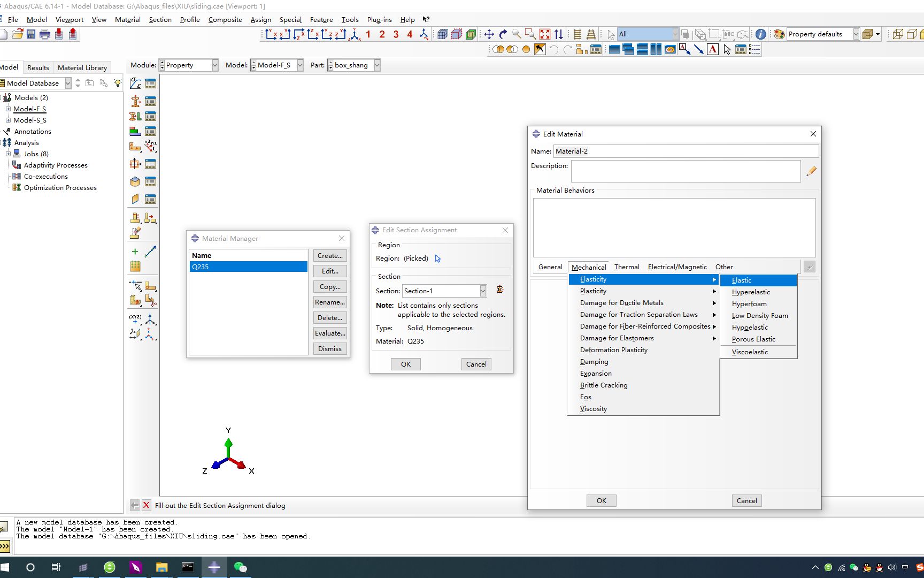Viewport: 924px width, 578px height.
Task: Click Evaluate in the Material Manager
Action: point(329,333)
